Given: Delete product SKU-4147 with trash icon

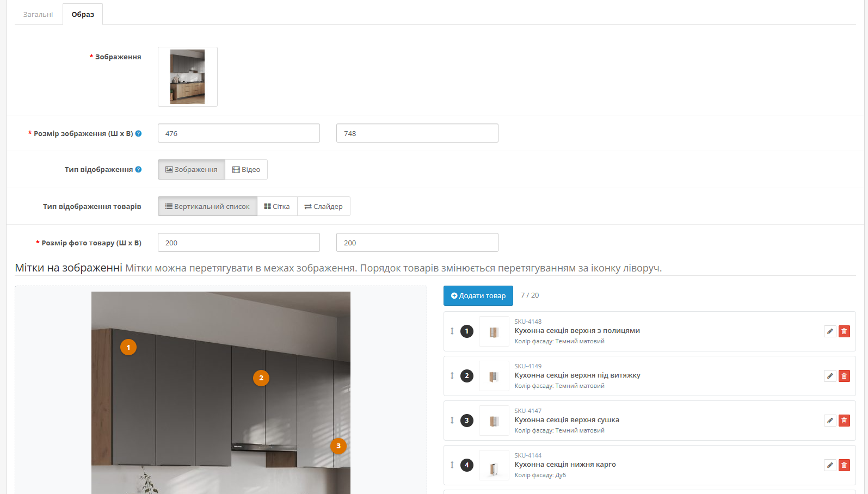Looking at the screenshot, I should coord(844,421).
